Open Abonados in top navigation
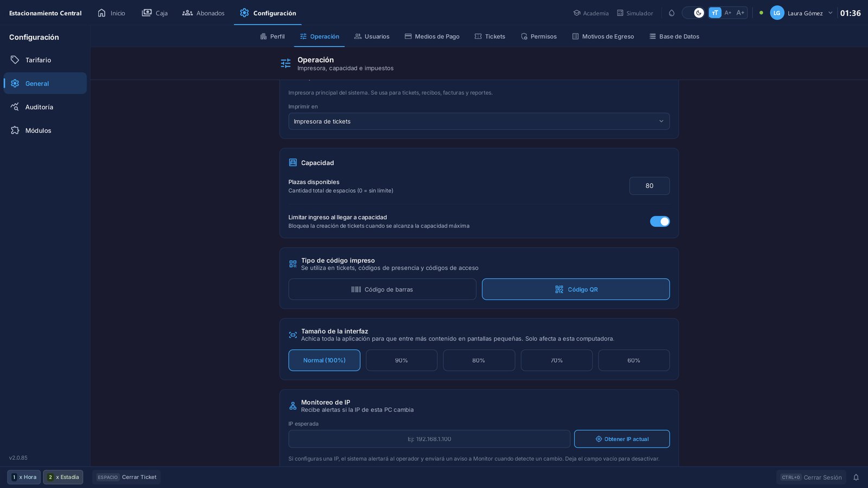 point(203,13)
